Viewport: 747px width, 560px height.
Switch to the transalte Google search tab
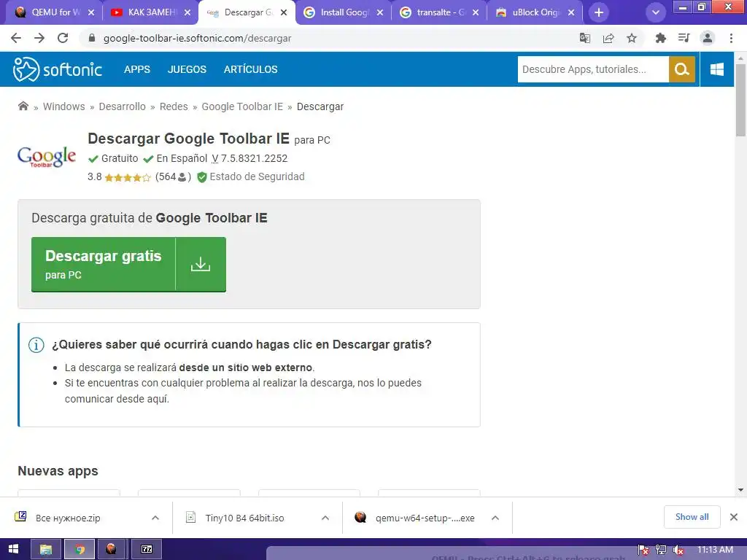click(x=439, y=12)
